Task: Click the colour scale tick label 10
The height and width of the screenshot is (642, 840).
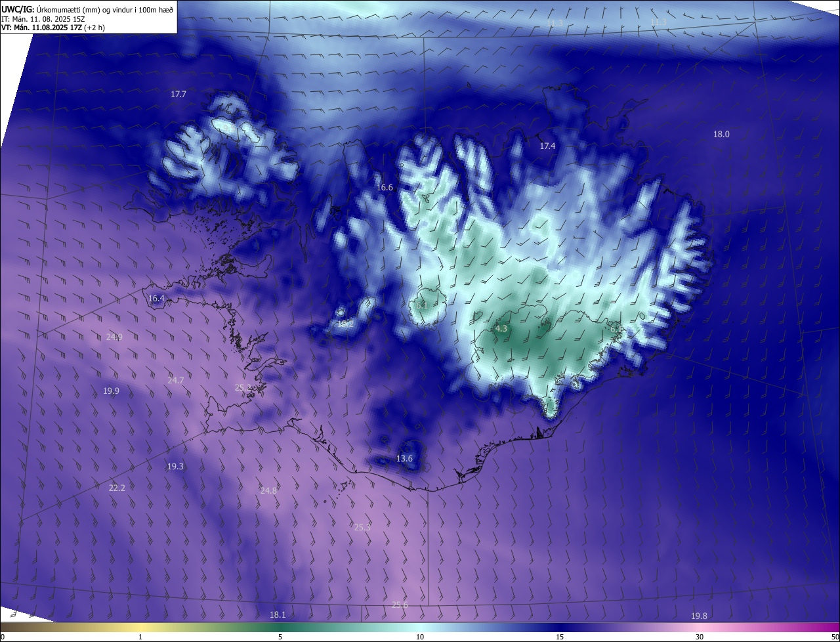Action: point(420,637)
